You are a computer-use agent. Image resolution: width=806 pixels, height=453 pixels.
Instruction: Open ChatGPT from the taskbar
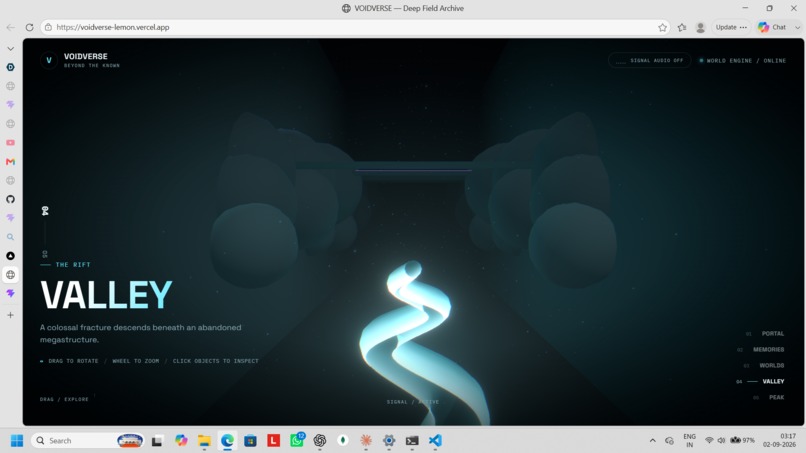(320, 441)
